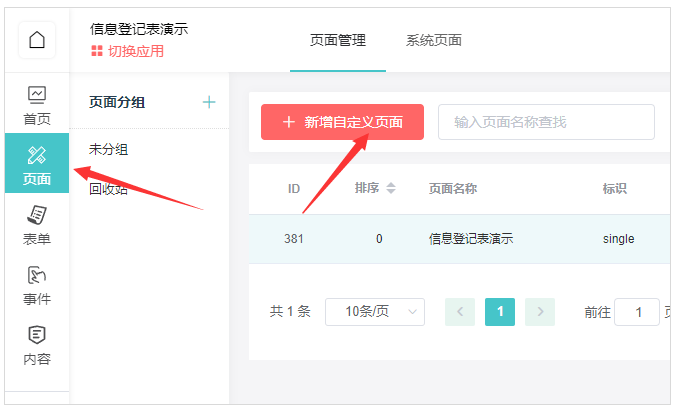Click the 切换应用 link
Image resolution: width=679 pixels, height=407 pixels.
[127, 51]
